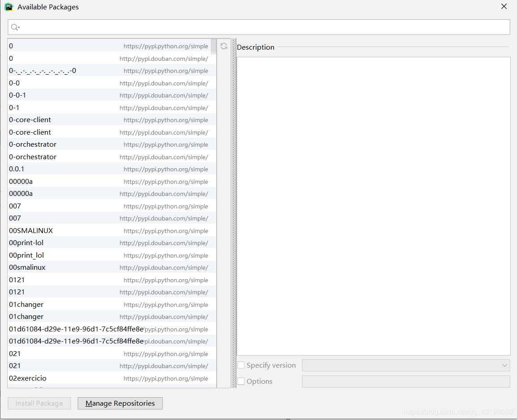Select 0-orchestrator from pypi.python.org
This screenshot has width=517, height=420.
[x=112, y=144]
